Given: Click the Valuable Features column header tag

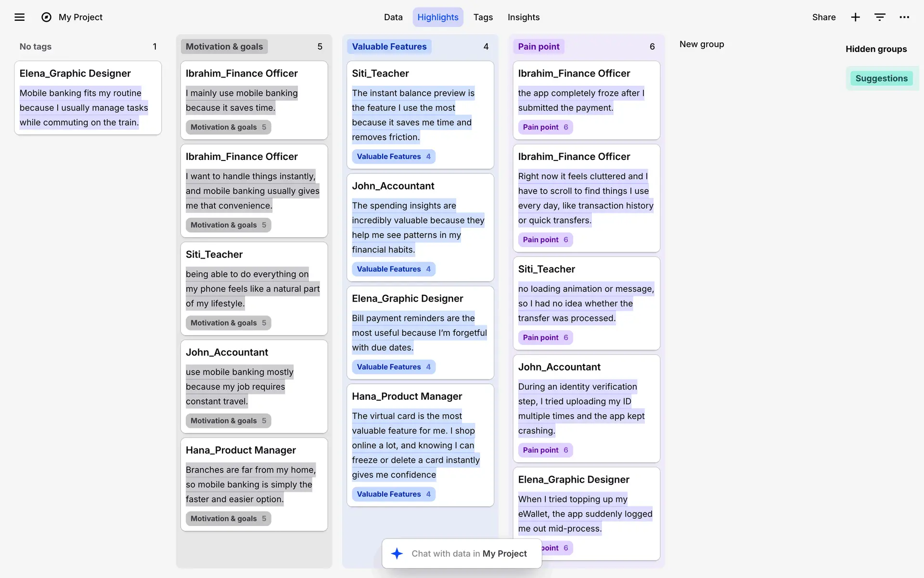Looking at the screenshot, I should [389, 47].
